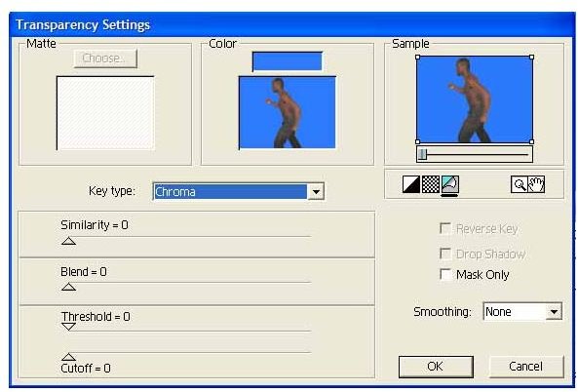Open the Smoothing dropdown arrow
This screenshot has height=392, width=578.
point(554,312)
